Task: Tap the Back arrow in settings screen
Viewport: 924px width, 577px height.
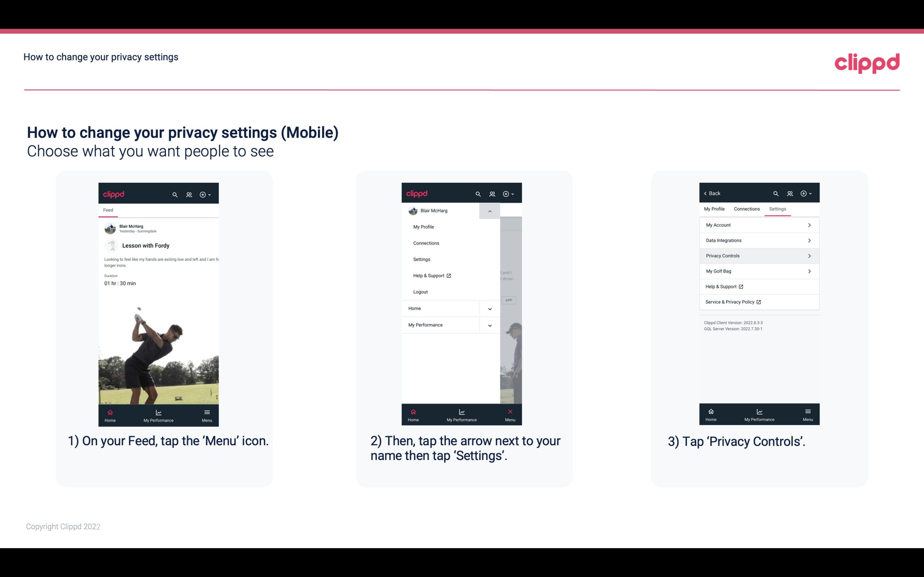Action: point(711,193)
